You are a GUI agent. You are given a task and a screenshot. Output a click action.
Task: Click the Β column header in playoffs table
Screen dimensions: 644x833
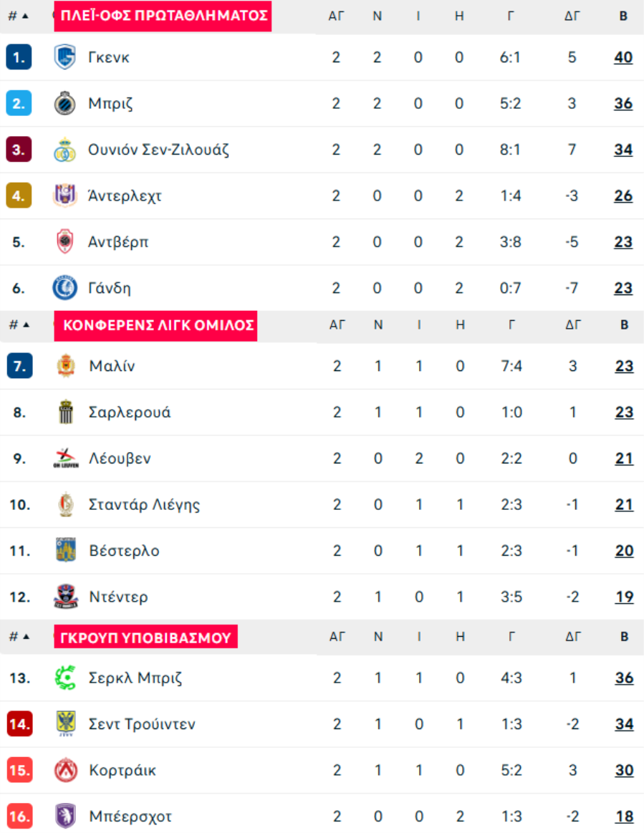click(624, 16)
